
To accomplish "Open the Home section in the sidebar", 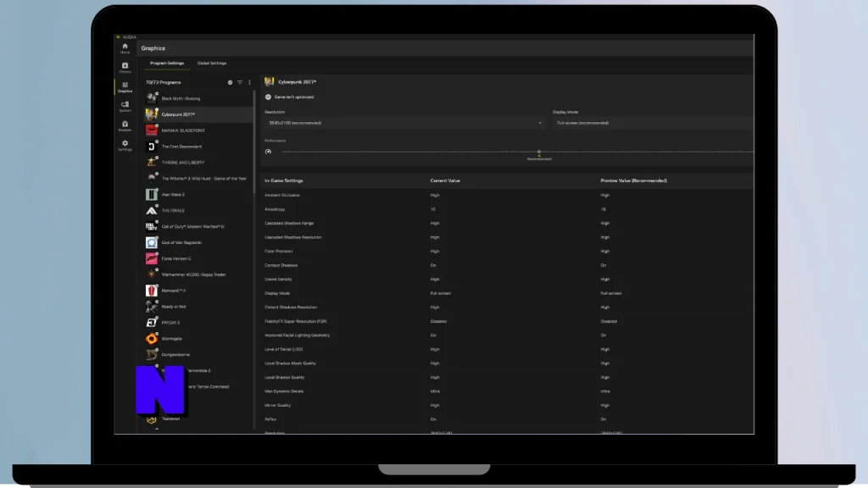I will 125,48.
